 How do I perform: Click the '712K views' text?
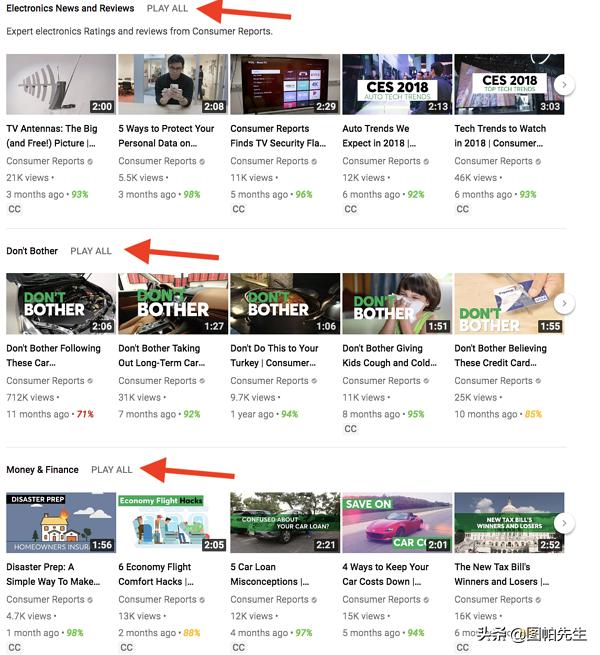coord(30,397)
